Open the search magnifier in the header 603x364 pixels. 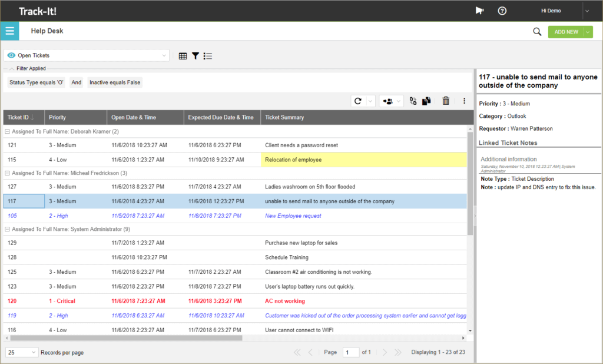click(536, 31)
